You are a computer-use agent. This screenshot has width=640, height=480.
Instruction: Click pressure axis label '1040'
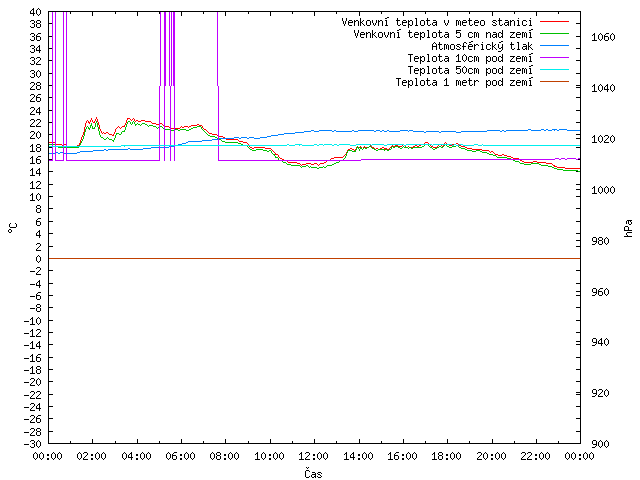pyautogui.click(x=603, y=88)
